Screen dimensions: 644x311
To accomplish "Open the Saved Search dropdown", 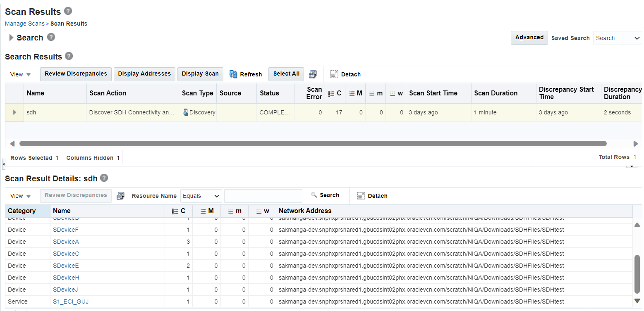I will pos(618,38).
